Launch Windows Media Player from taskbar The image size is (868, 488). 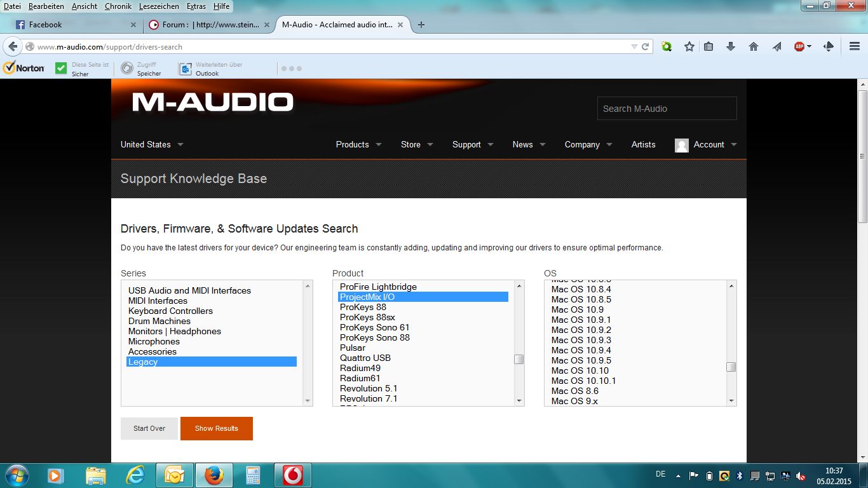(55, 475)
